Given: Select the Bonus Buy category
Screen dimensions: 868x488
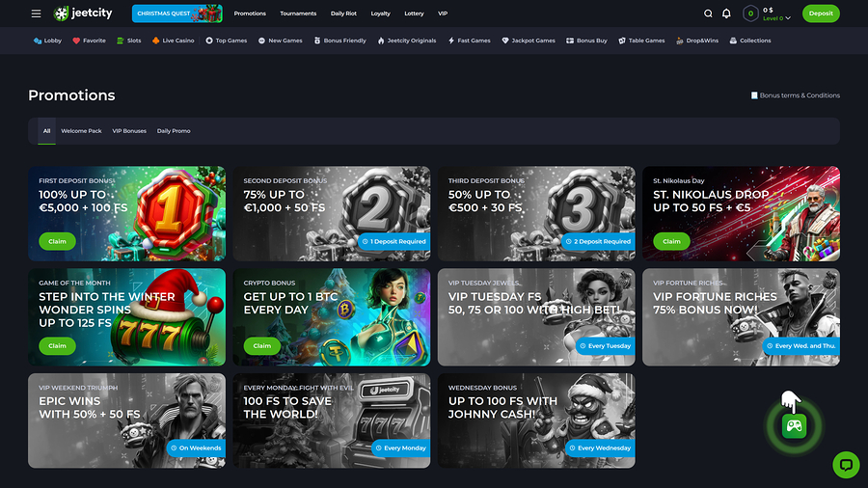Looking at the screenshot, I should tap(586, 41).
